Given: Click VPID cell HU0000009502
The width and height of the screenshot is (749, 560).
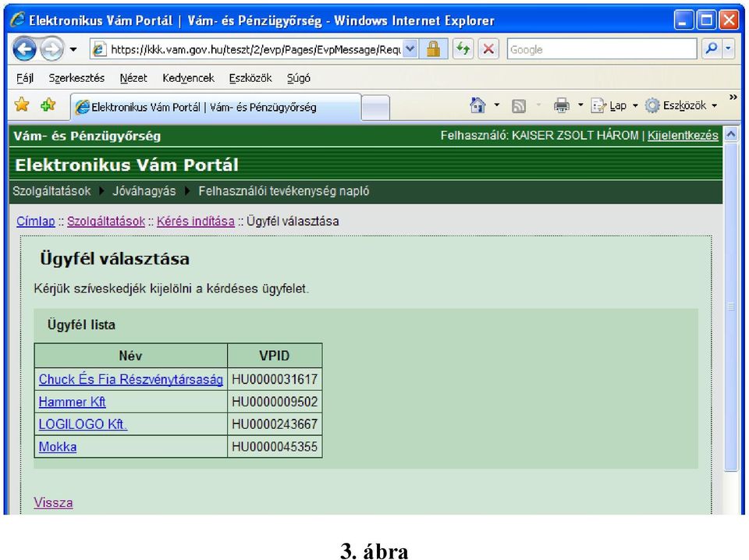Looking at the screenshot, I should point(275,402).
